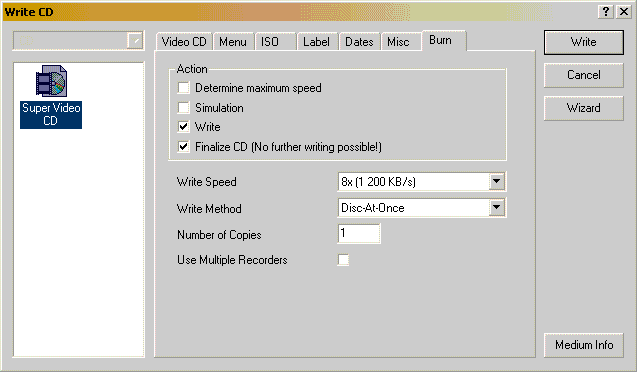This screenshot has height=372, width=637.
Task: Expand the Write Speed dropdown arrow
Action: tap(496, 182)
